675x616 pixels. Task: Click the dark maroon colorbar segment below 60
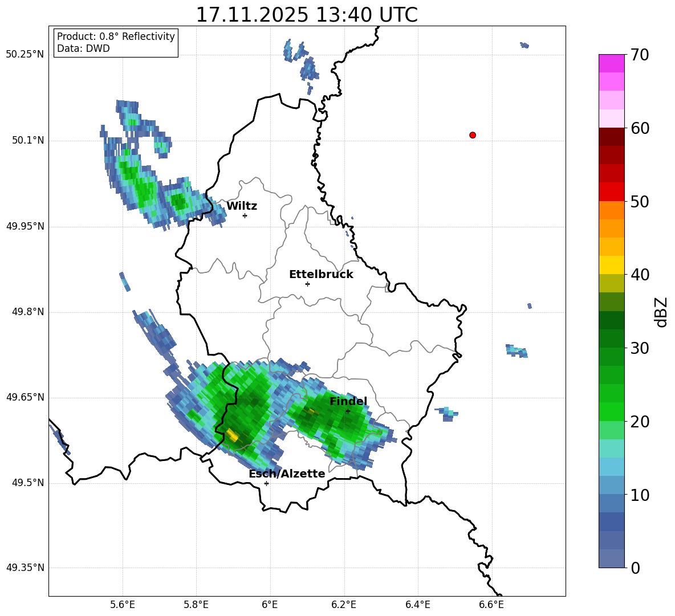click(x=612, y=137)
